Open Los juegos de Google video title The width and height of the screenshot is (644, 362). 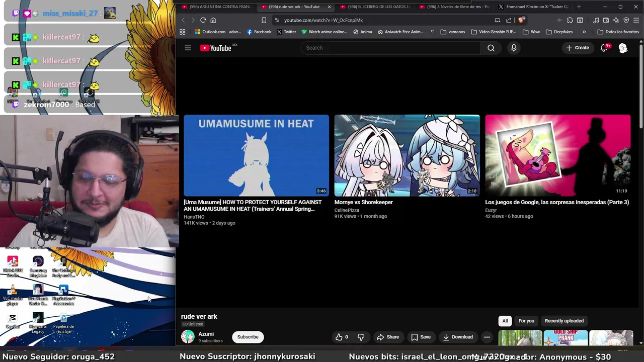coord(556,202)
